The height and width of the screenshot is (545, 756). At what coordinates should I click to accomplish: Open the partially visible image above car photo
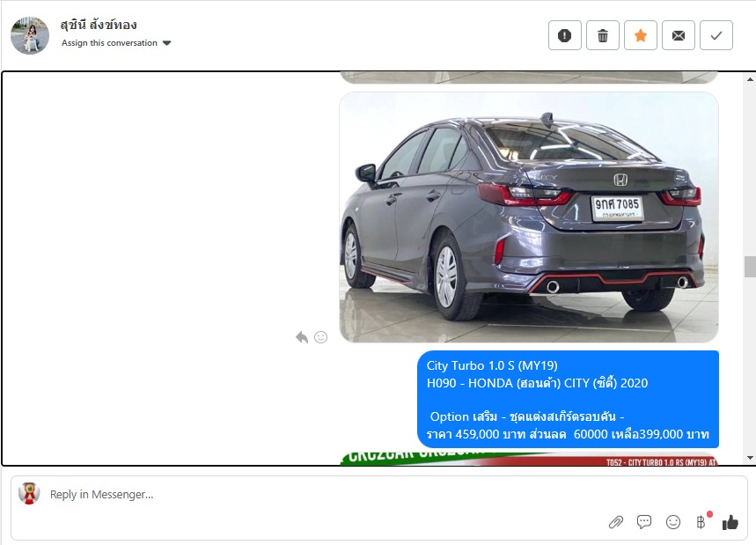(x=529, y=77)
